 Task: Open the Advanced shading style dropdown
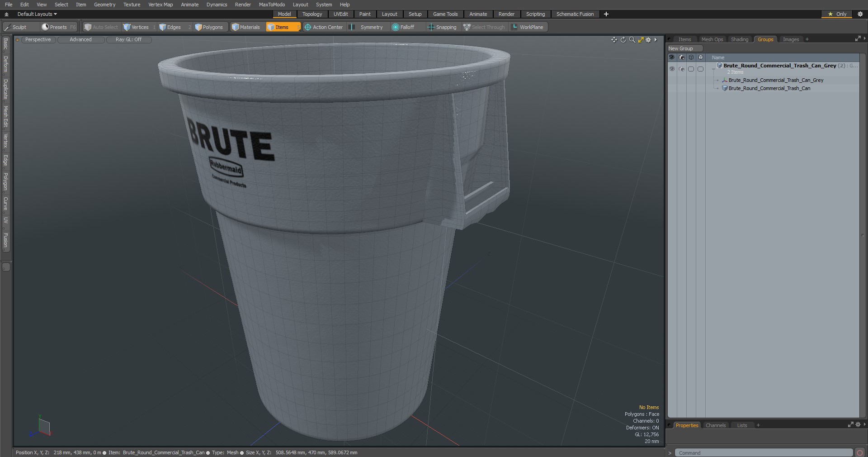80,40
